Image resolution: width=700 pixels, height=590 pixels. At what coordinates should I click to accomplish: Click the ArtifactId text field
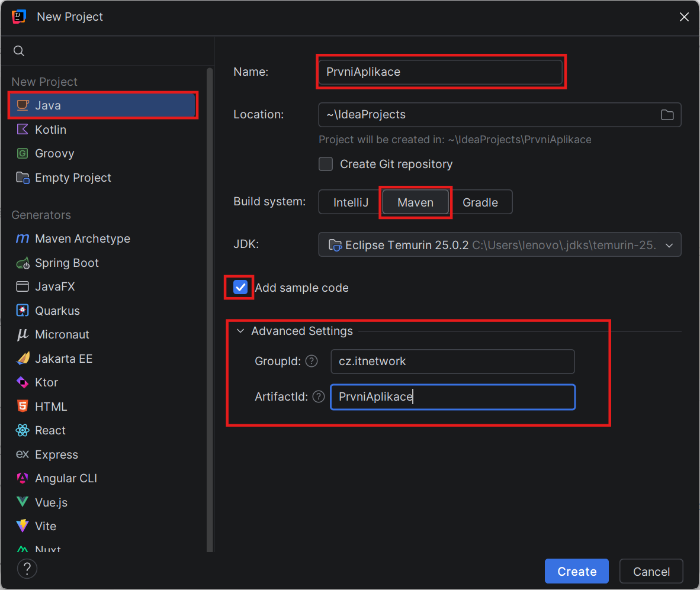452,397
